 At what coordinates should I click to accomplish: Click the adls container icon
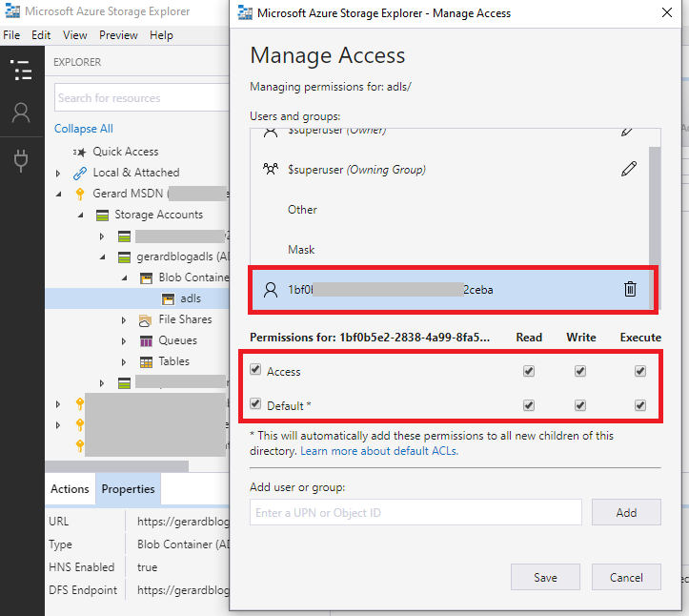click(x=168, y=299)
